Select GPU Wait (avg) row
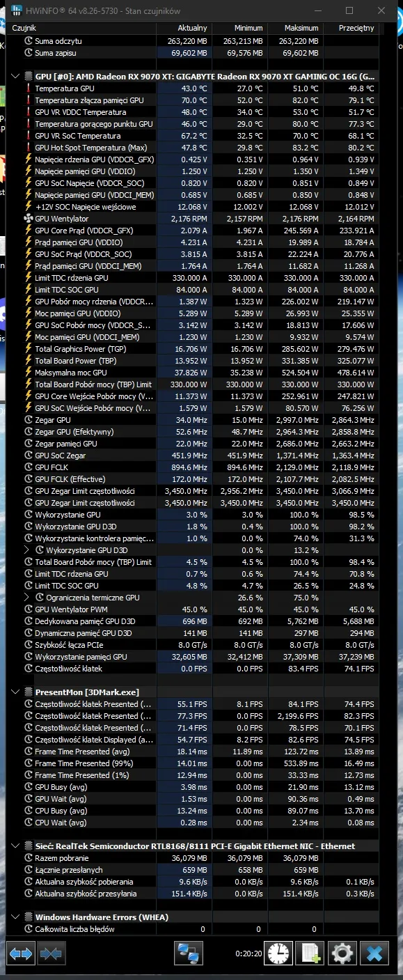 click(x=193, y=799)
